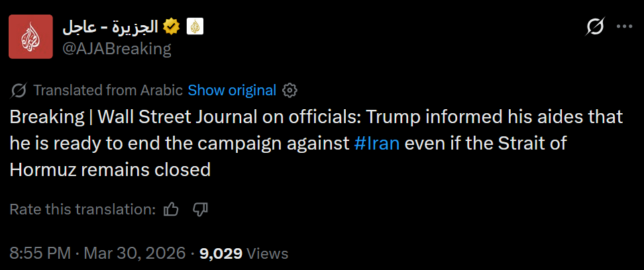Rate translation with thumbs up
Image resolution: width=644 pixels, height=270 pixels.
click(171, 210)
